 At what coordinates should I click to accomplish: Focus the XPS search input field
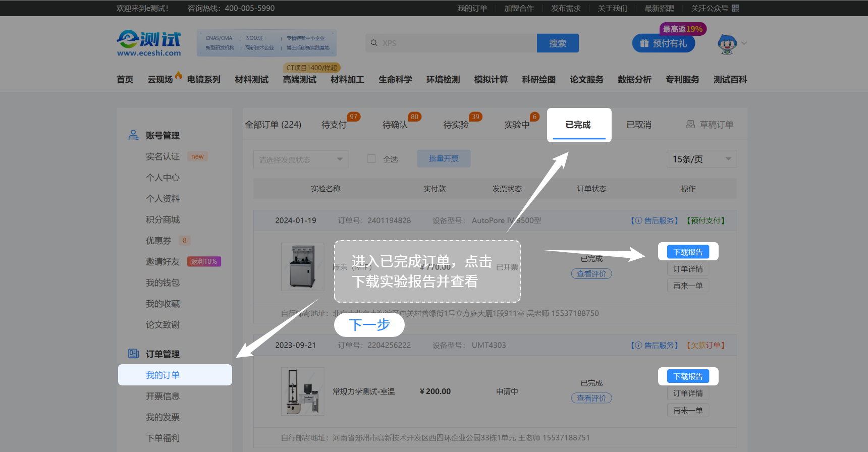pyautogui.click(x=454, y=43)
